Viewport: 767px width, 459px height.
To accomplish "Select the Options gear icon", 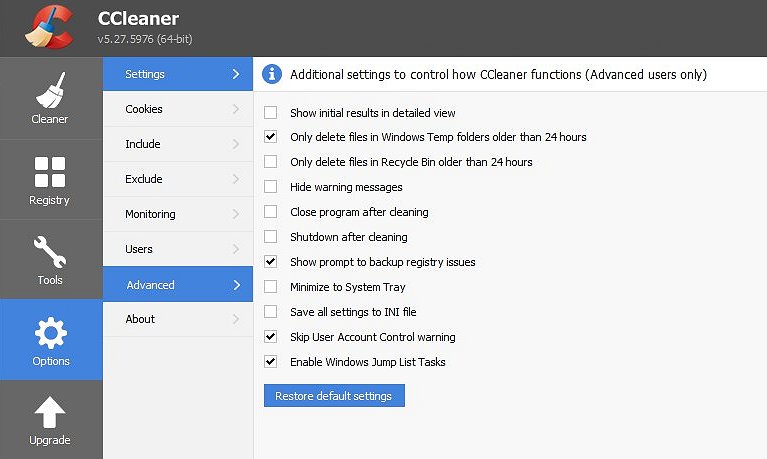I will [51, 333].
